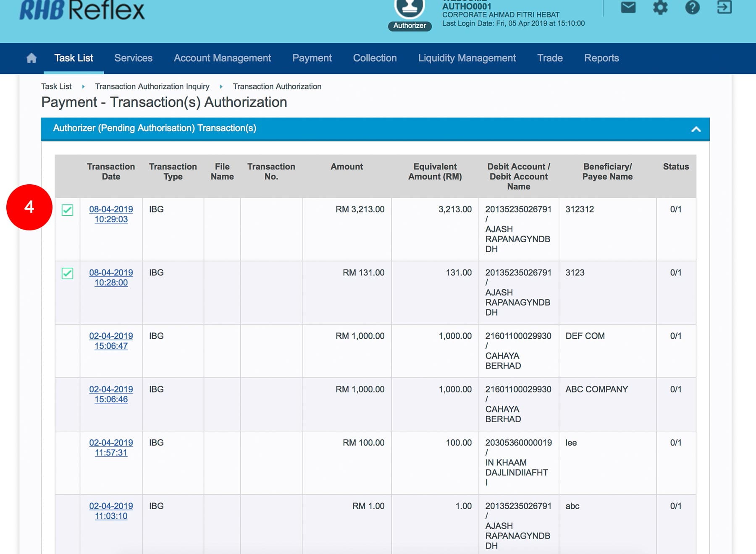The width and height of the screenshot is (756, 554).
Task: Click the Task List breadcrumb link
Action: click(56, 86)
